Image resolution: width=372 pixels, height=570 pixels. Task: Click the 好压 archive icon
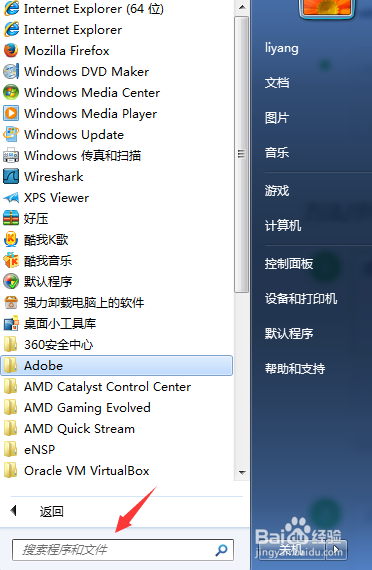(x=11, y=218)
